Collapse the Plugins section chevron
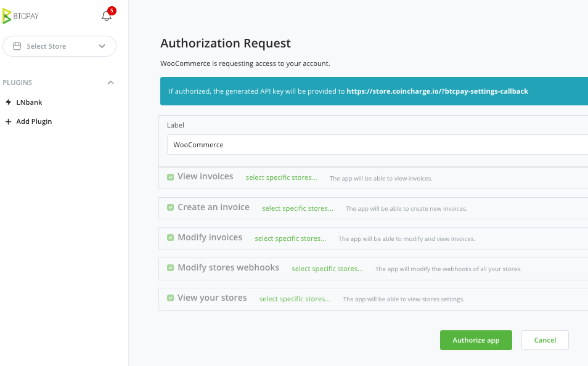The height and width of the screenshot is (366, 588). point(110,83)
